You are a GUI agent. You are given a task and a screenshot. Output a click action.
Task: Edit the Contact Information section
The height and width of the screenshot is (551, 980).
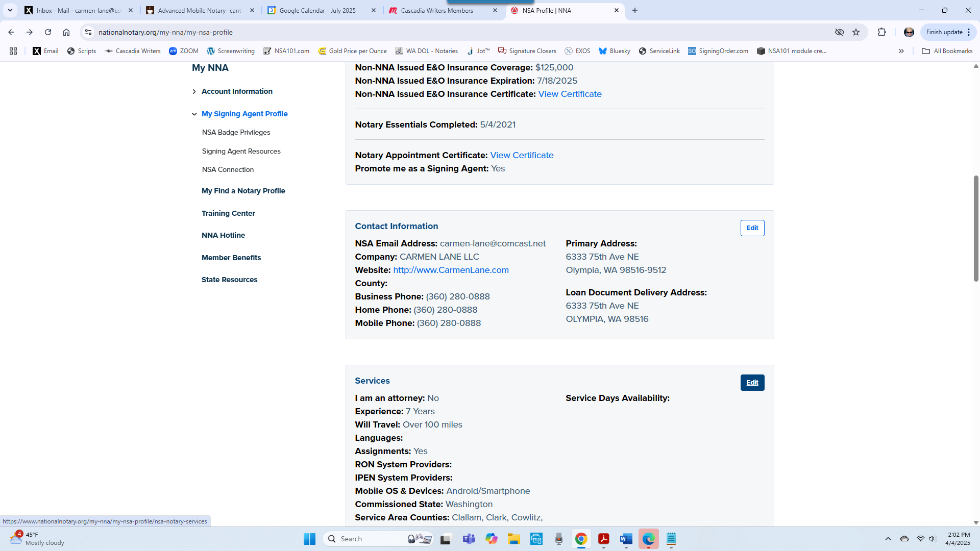pyautogui.click(x=752, y=228)
